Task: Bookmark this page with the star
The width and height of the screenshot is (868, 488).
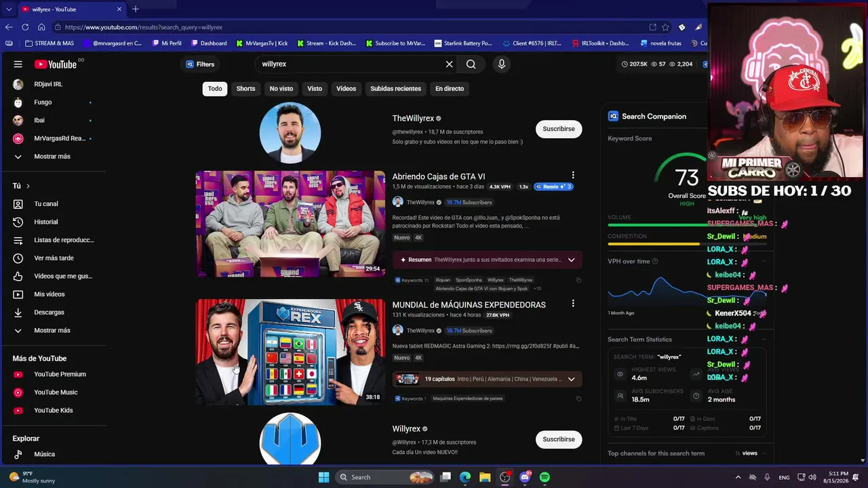Action: tap(666, 27)
